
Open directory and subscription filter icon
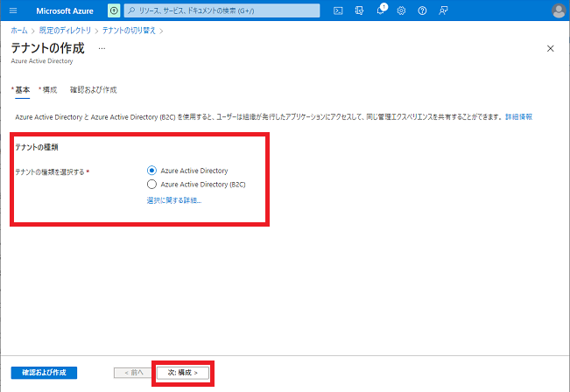click(x=359, y=10)
